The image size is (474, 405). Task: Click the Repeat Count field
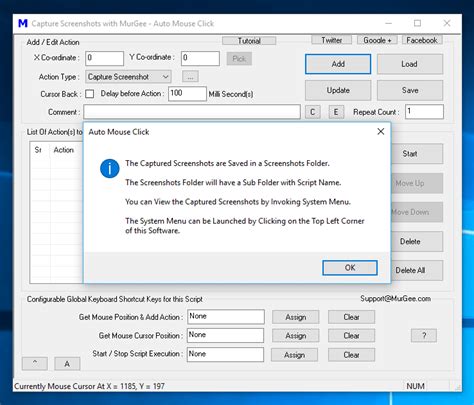[424, 112]
